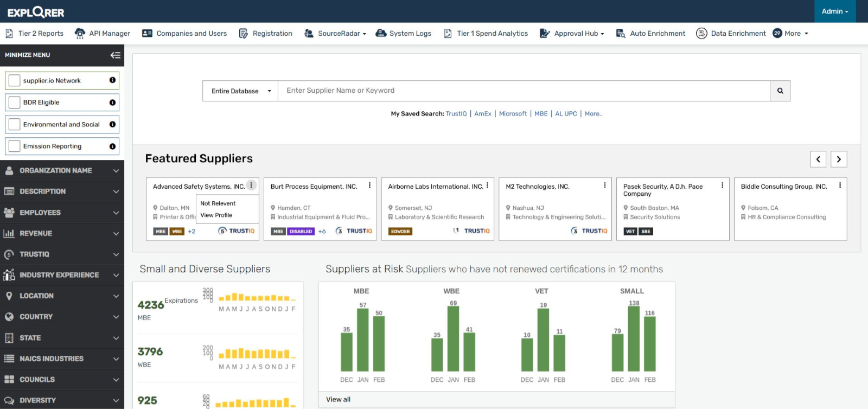The width and height of the screenshot is (868, 409).
Task: Select View Profile option
Action: click(x=216, y=215)
